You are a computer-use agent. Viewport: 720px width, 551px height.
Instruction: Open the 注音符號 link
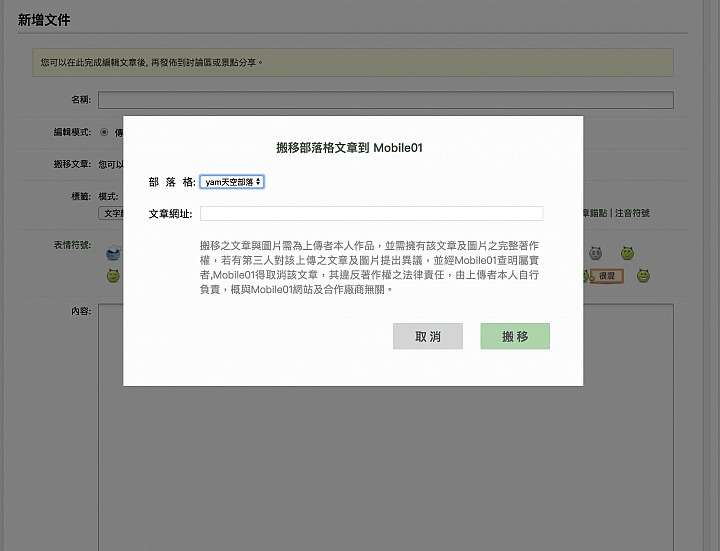(632, 213)
